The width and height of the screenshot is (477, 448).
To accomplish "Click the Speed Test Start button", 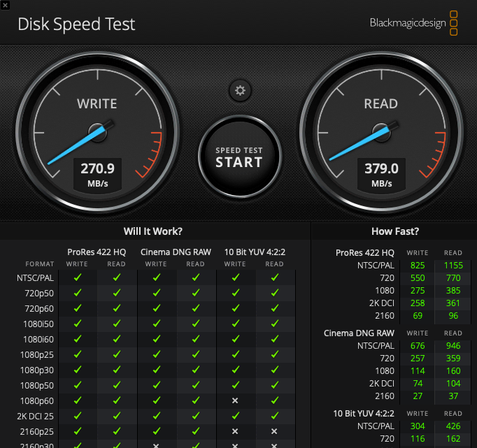I will coord(239,157).
